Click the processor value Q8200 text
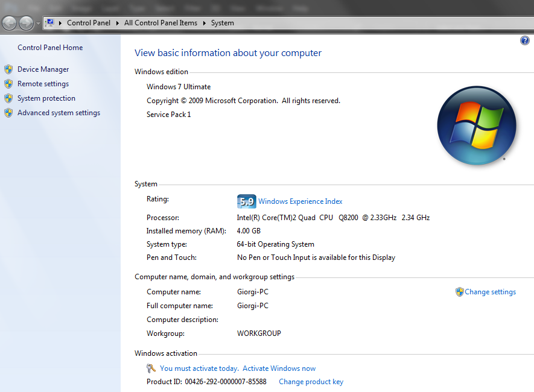534x392 pixels. click(x=333, y=218)
